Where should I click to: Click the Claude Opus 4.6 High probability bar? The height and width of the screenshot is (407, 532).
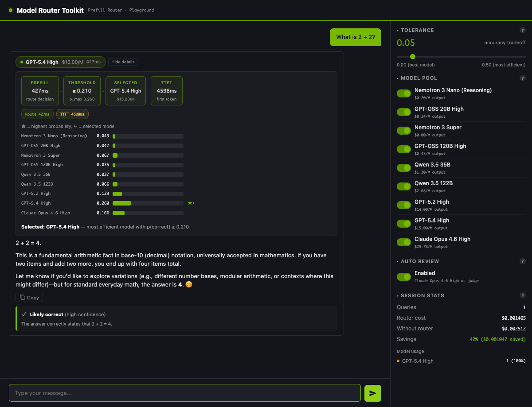tap(148, 213)
